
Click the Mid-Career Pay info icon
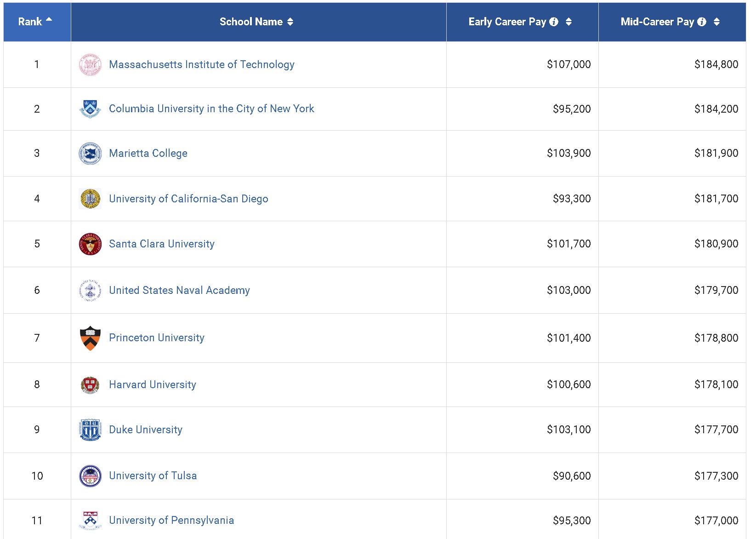pyautogui.click(x=702, y=22)
